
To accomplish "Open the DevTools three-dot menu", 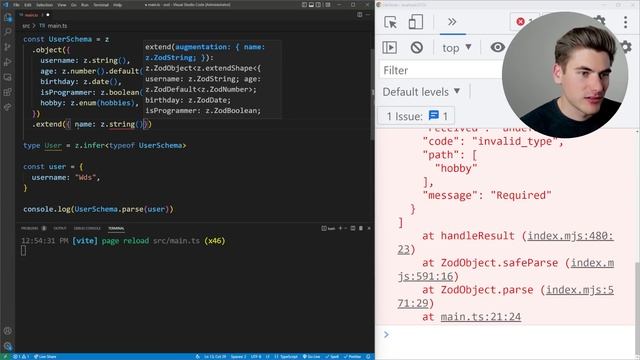I will click(x=625, y=22).
